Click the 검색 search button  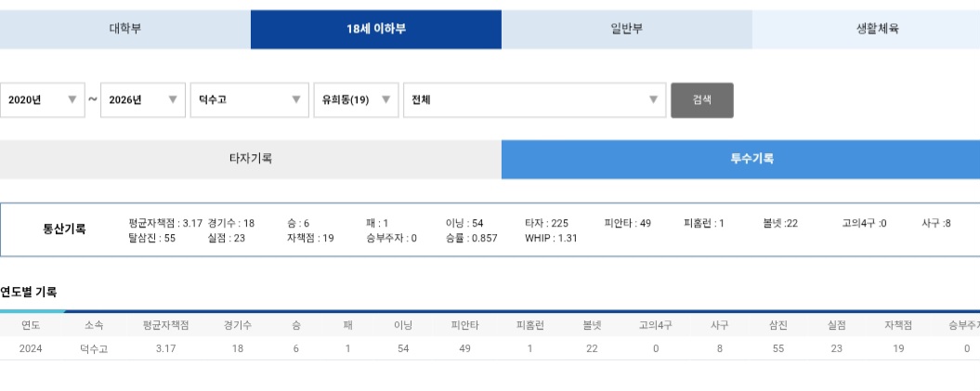702,100
